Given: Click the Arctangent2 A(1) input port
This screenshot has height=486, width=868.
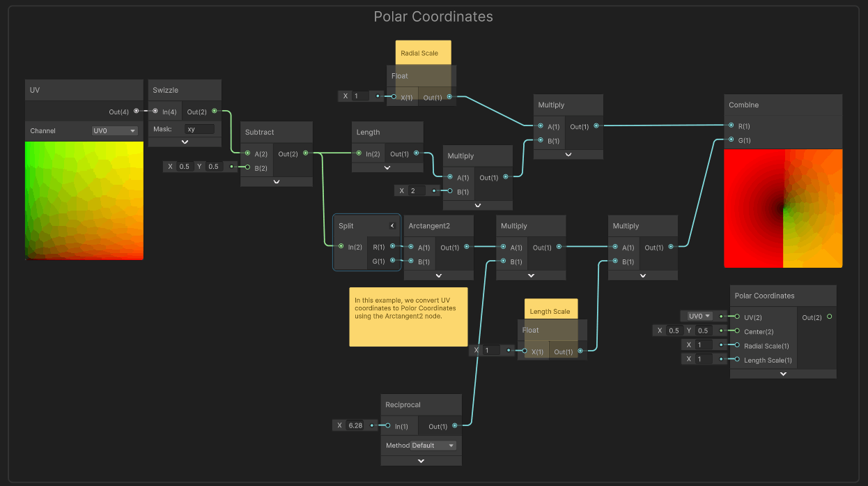Looking at the screenshot, I should point(411,247).
